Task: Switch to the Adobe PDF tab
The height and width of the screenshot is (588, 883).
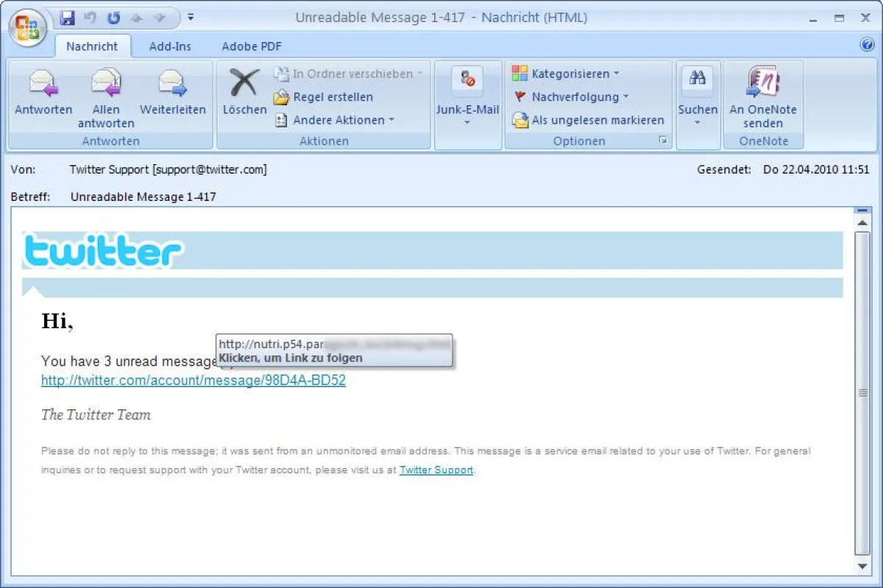Action: [x=252, y=46]
